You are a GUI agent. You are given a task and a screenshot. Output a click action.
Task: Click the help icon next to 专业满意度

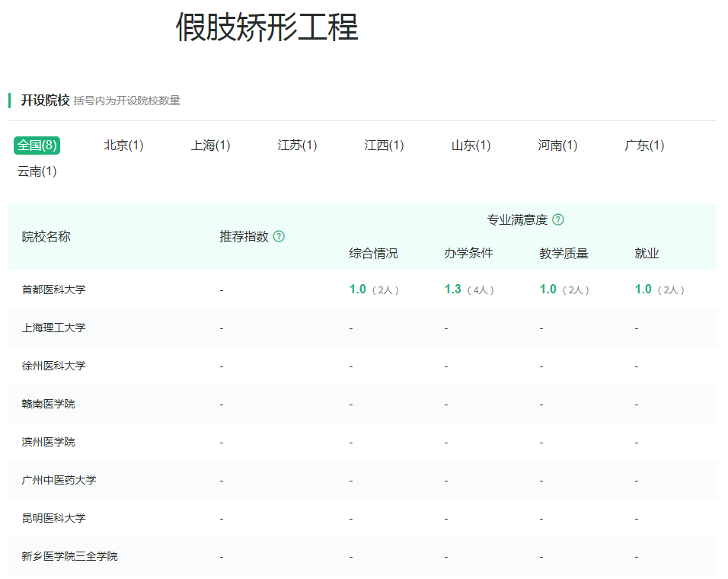tap(558, 219)
